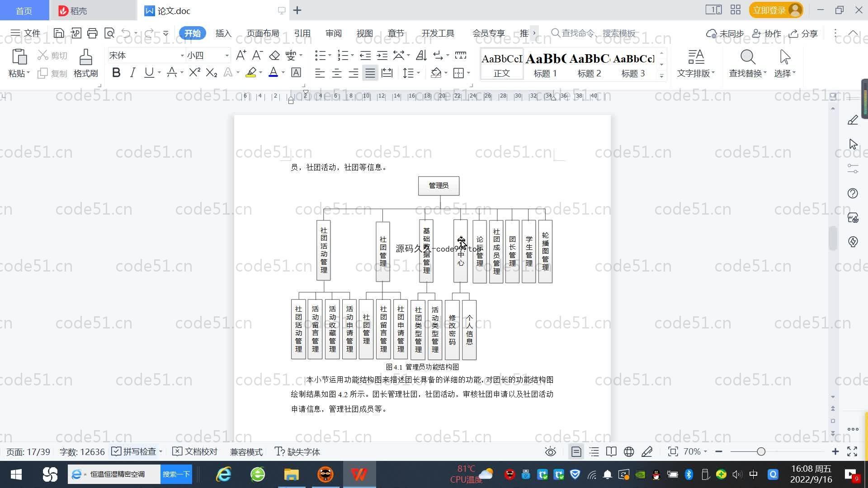This screenshot has height=488, width=868.
Task: Apply the 标题 1 style
Action: pyautogui.click(x=545, y=64)
